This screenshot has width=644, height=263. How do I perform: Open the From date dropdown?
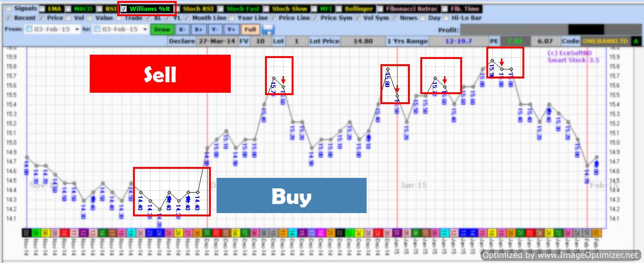pyautogui.click(x=76, y=29)
